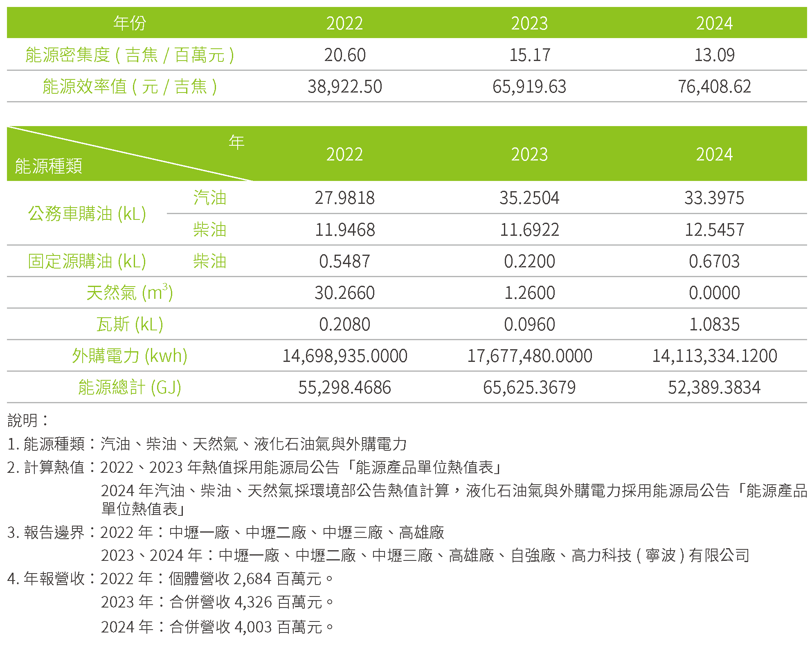Click the 固定源購油 (kL) label

[x=87, y=261]
